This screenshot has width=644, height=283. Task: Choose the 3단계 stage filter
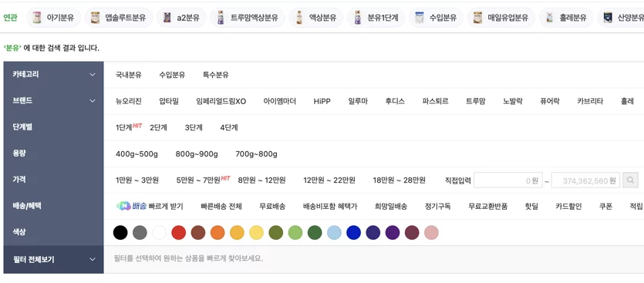click(x=194, y=127)
